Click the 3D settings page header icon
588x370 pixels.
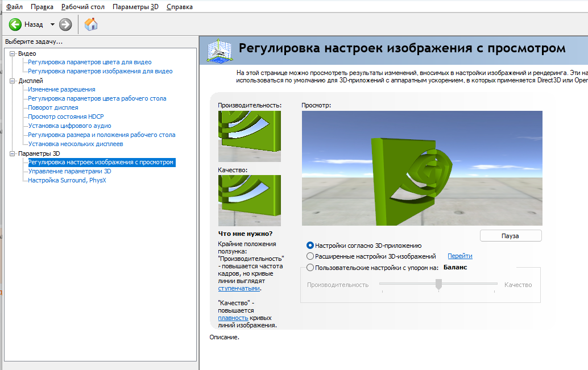[219, 50]
